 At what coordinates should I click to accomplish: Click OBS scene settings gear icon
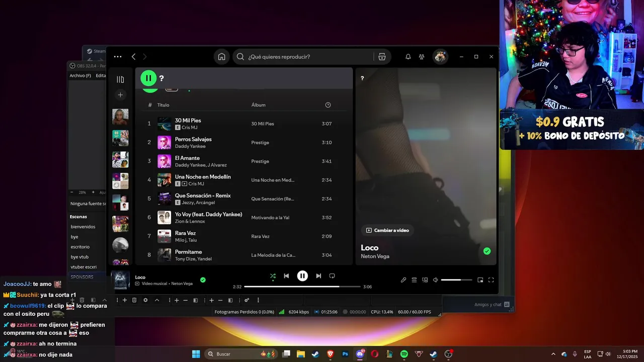pyautogui.click(x=145, y=300)
